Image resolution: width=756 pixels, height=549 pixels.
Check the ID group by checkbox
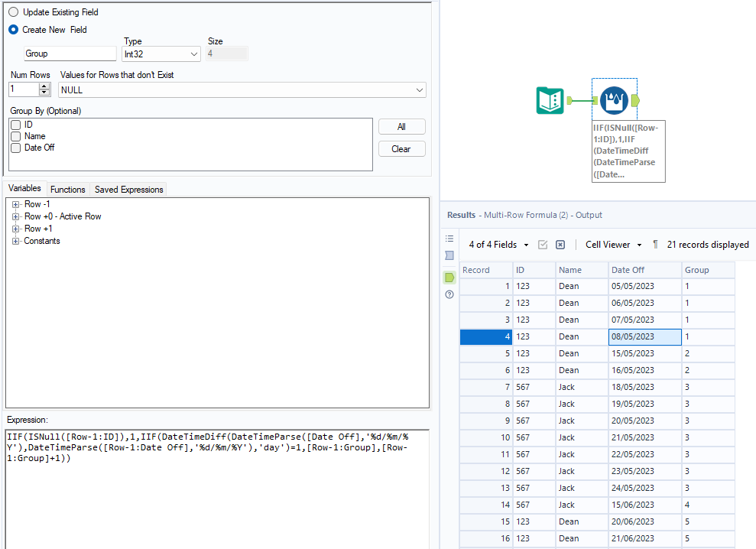15,125
